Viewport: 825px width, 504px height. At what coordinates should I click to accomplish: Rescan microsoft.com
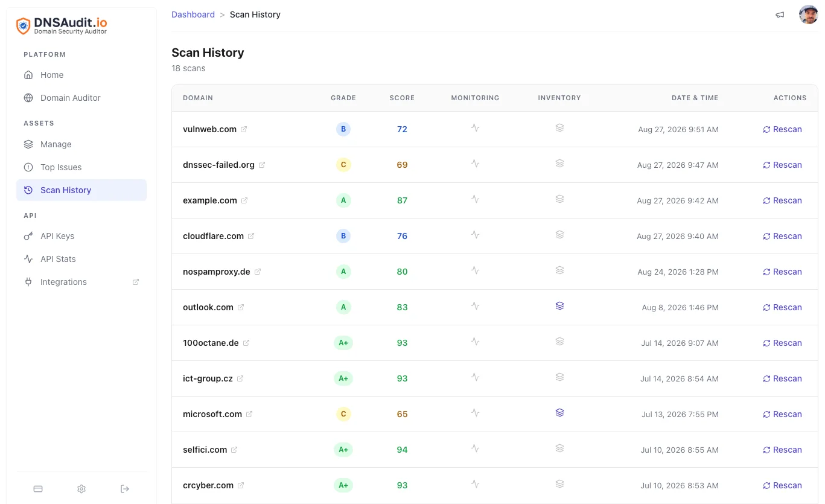pyautogui.click(x=782, y=414)
